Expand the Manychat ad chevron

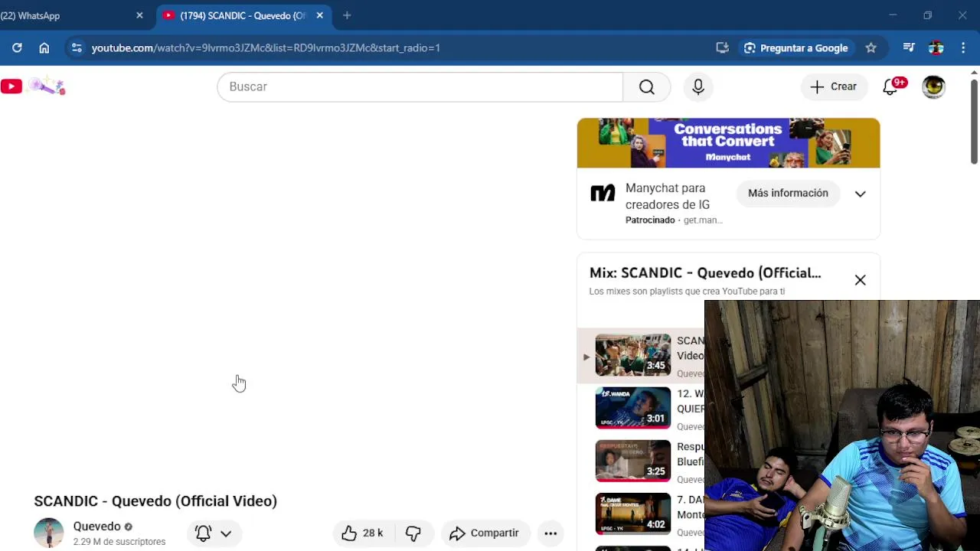point(860,194)
